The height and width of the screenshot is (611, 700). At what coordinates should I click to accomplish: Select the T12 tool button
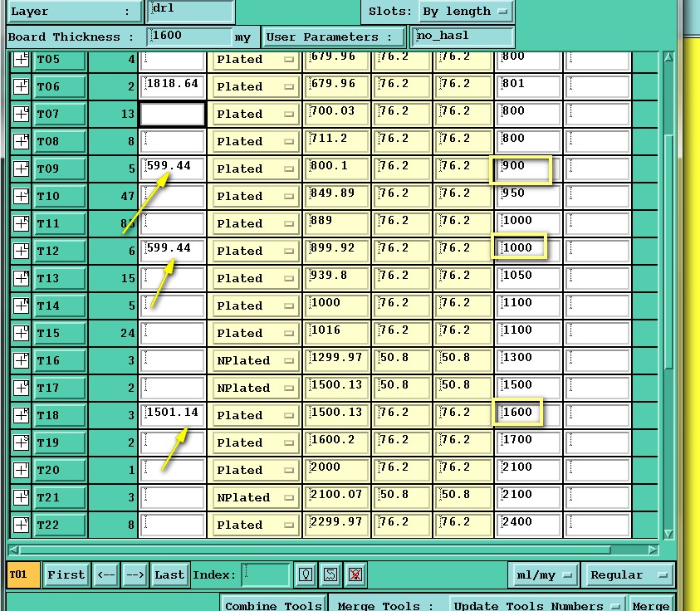click(x=60, y=251)
